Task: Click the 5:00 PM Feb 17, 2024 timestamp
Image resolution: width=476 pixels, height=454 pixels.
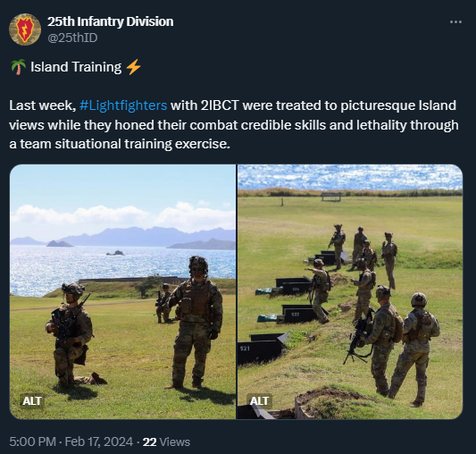Action: 71,441
